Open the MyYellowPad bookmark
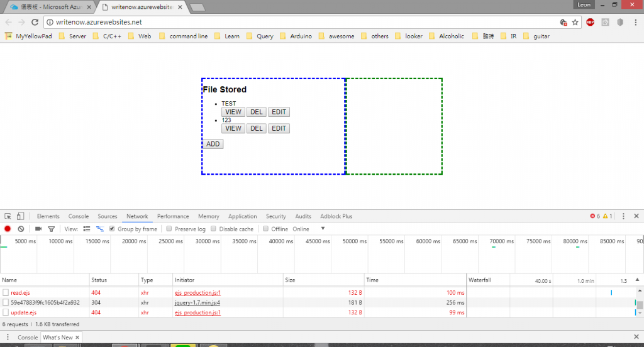This screenshot has height=347, width=644. point(29,36)
